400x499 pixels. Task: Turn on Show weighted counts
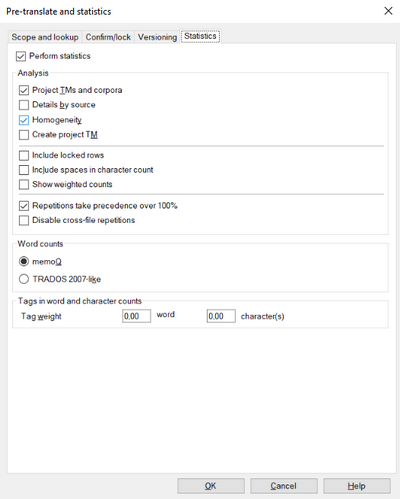point(24,185)
